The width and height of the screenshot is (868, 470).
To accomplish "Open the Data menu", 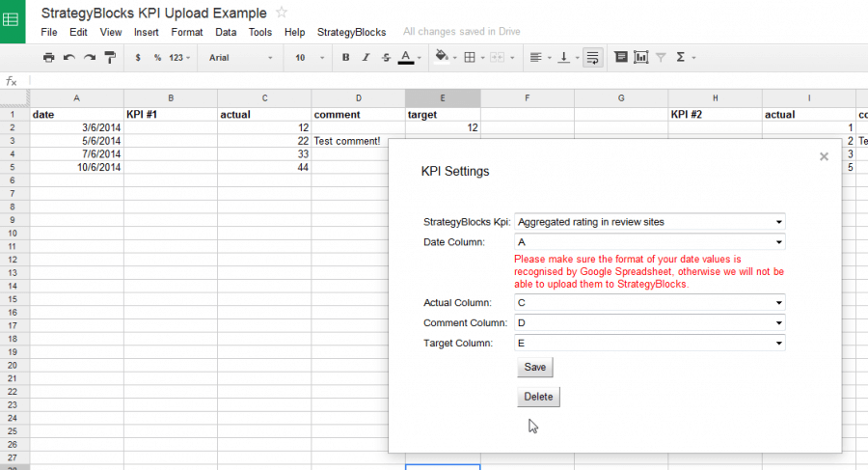I will [x=226, y=32].
